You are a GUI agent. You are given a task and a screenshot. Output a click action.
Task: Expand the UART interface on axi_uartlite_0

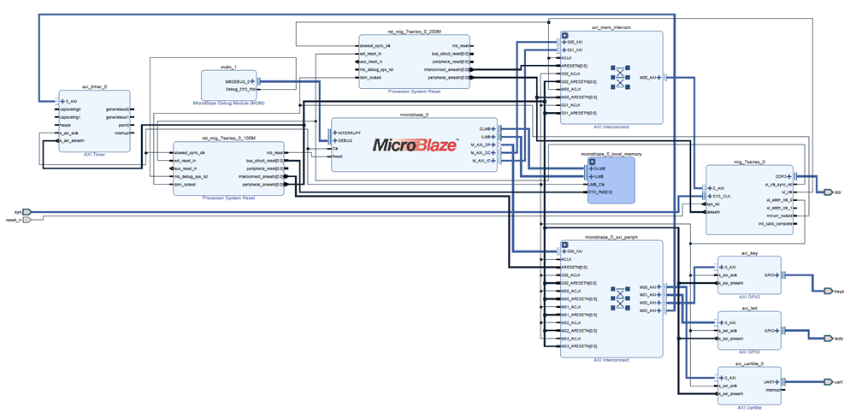click(777, 382)
